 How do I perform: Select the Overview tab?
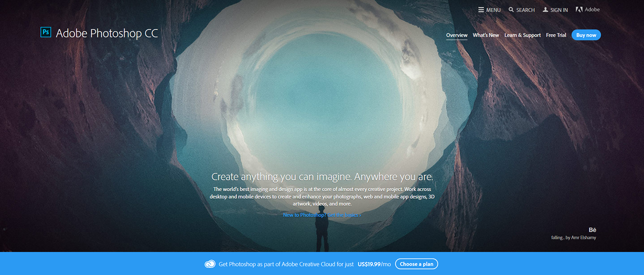point(457,35)
